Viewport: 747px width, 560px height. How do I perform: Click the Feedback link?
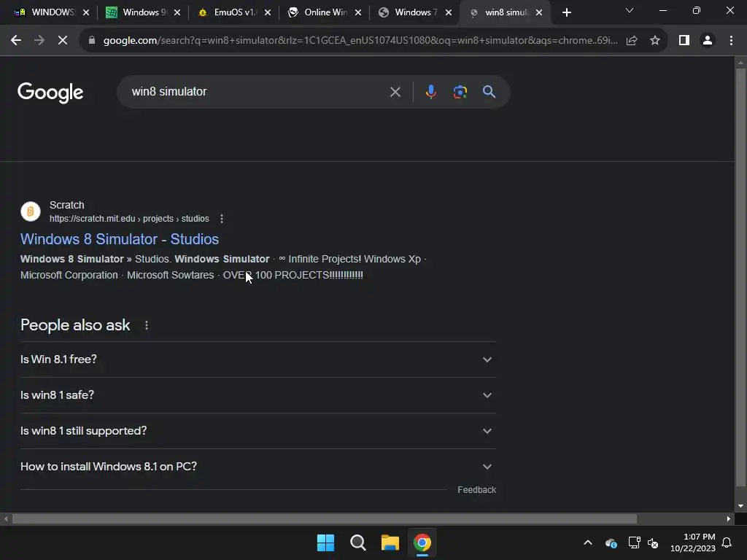pos(476,489)
